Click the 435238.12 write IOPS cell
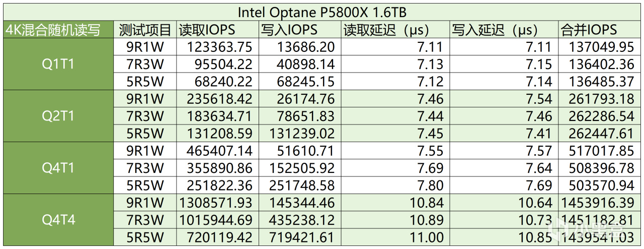This screenshot has width=644, height=249. point(300,219)
